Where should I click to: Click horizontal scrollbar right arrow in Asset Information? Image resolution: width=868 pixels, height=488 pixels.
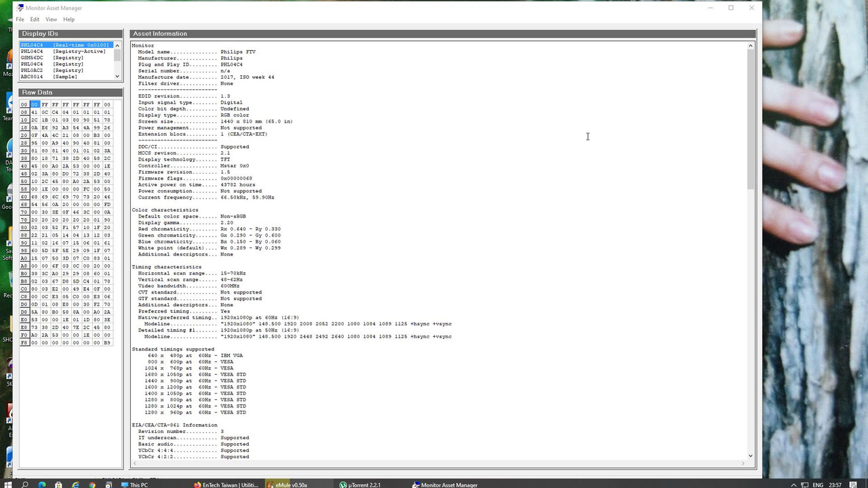pyautogui.click(x=743, y=464)
